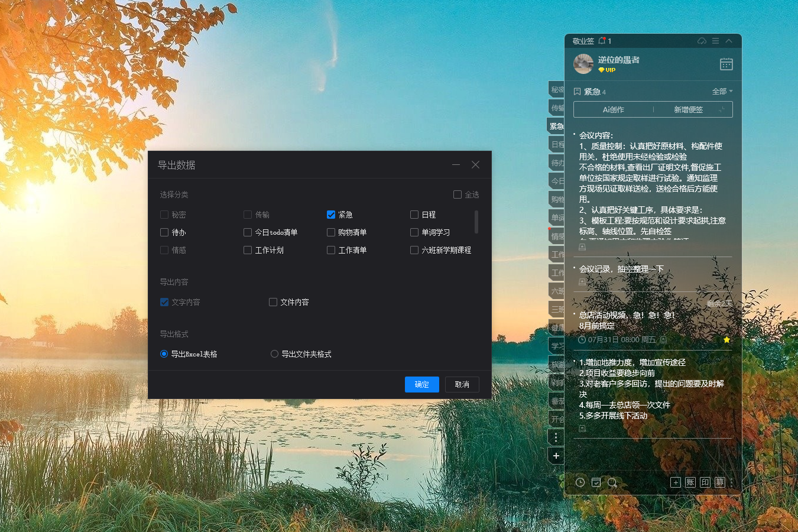Image resolution: width=798 pixels, height=532 pixels.
Task: Switch to the 传输 sidebar tab
Action: coord(556,108)
